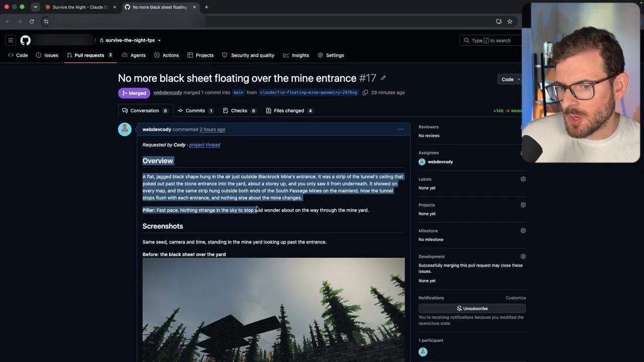Click the search field Type / to search
The height and width of the screenshot is (362, 644).
pos(491,40)
